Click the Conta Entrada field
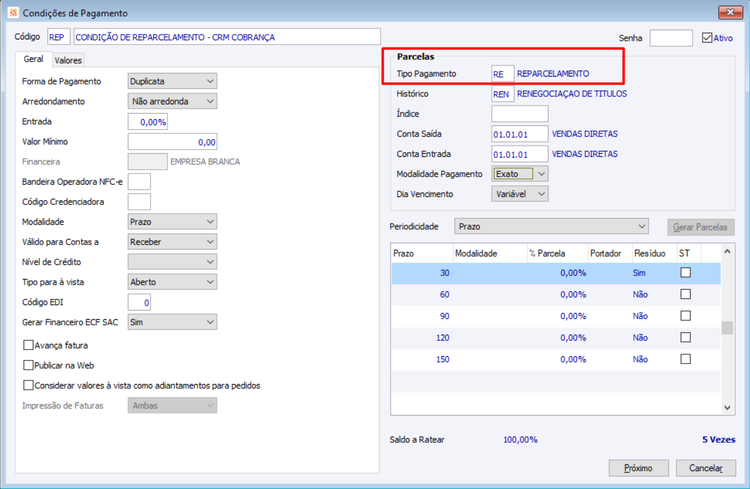The height and width of the screenshot is (489, 750). 519,154
